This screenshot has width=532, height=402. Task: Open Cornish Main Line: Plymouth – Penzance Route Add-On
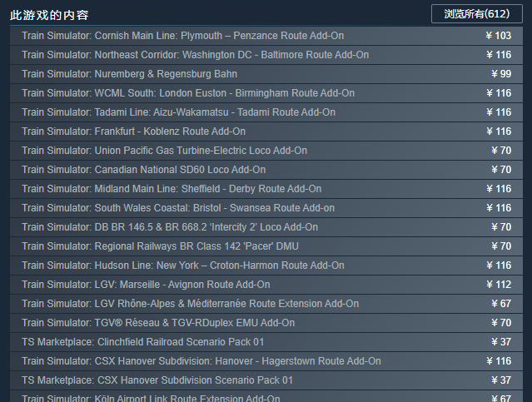click(x=266, y=36)
